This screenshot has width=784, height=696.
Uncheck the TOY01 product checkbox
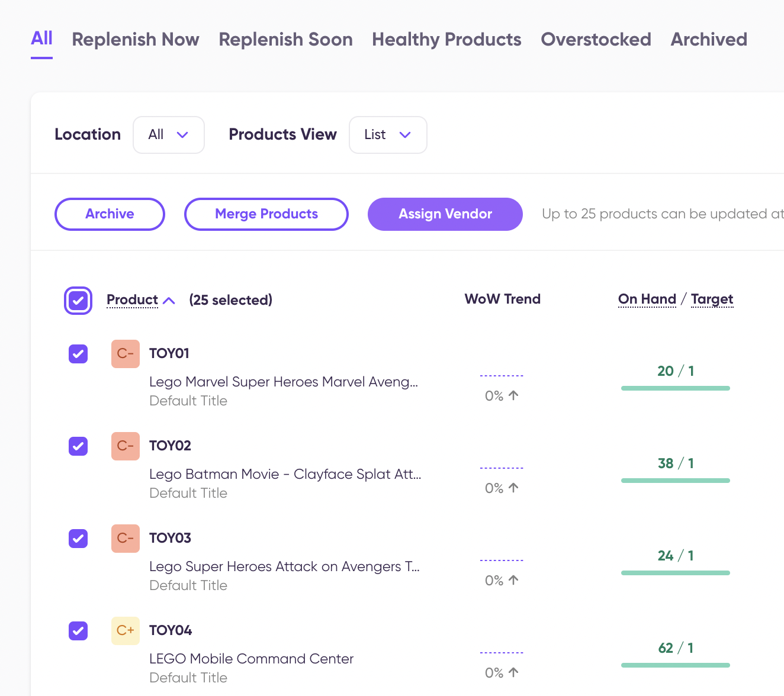[78, 354]
